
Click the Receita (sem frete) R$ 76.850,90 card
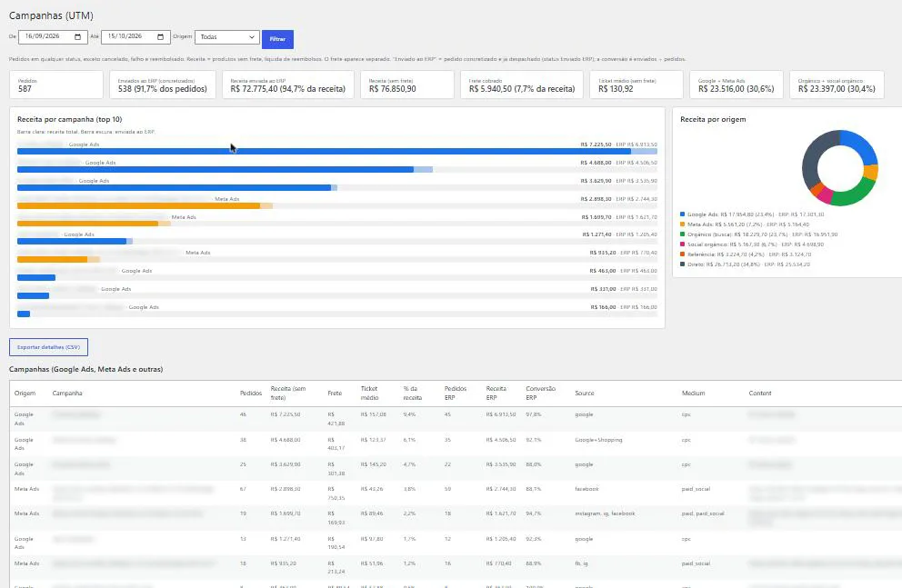tap(407, 85)
